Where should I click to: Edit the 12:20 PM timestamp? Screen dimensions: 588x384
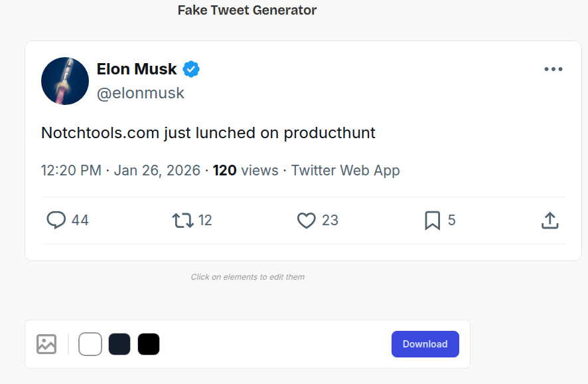[x=71, y=171]
